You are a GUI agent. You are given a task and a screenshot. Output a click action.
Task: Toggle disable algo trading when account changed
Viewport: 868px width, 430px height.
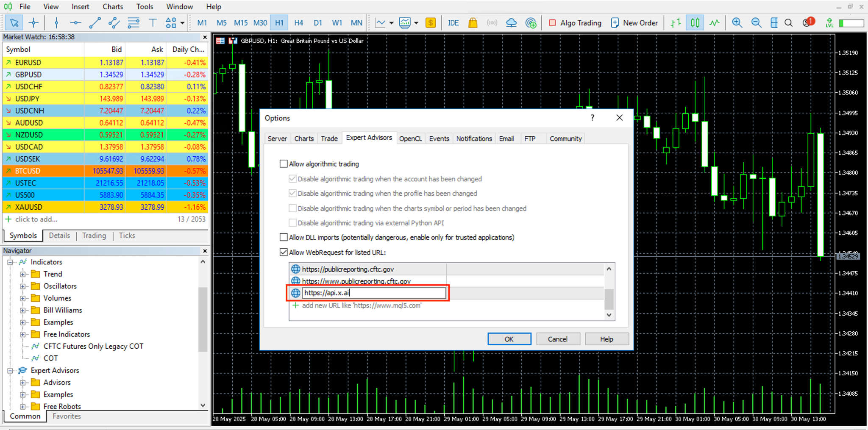click(292, 179)
